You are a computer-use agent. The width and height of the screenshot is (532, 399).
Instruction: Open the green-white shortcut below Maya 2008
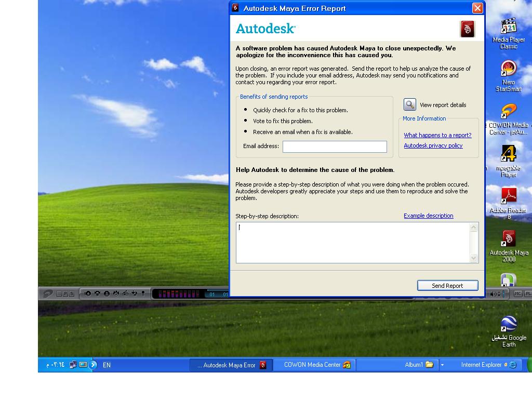click(509, 280)
